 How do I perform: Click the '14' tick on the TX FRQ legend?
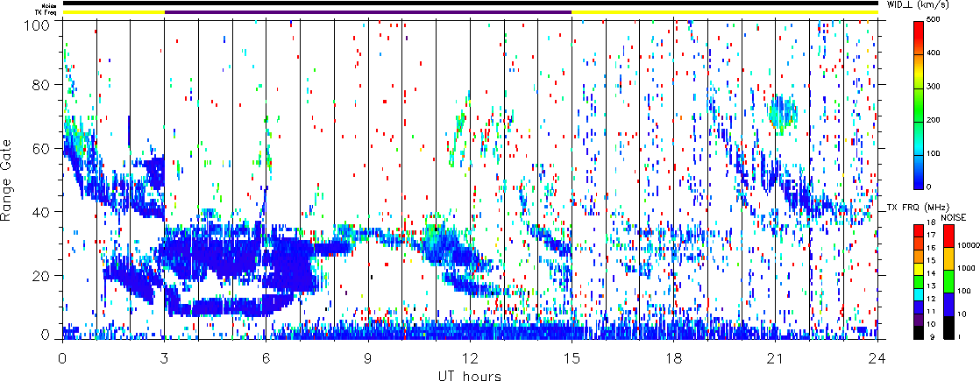(x=932, y=273)
